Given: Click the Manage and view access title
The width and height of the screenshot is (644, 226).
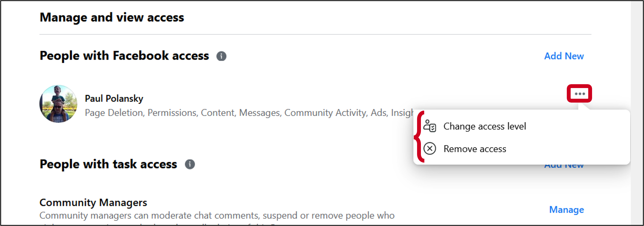Looking at the screenshot, I should [x=112, y=18].
